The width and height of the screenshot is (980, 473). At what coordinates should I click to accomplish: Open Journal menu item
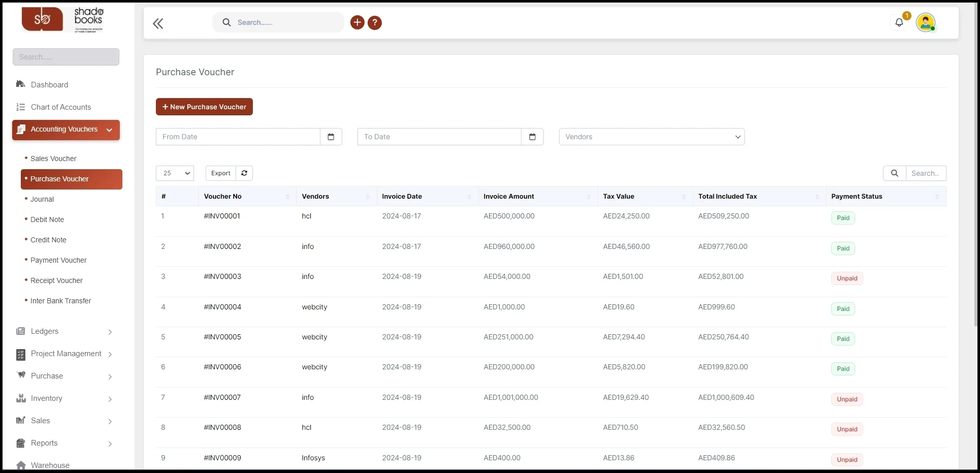[42, 199]
